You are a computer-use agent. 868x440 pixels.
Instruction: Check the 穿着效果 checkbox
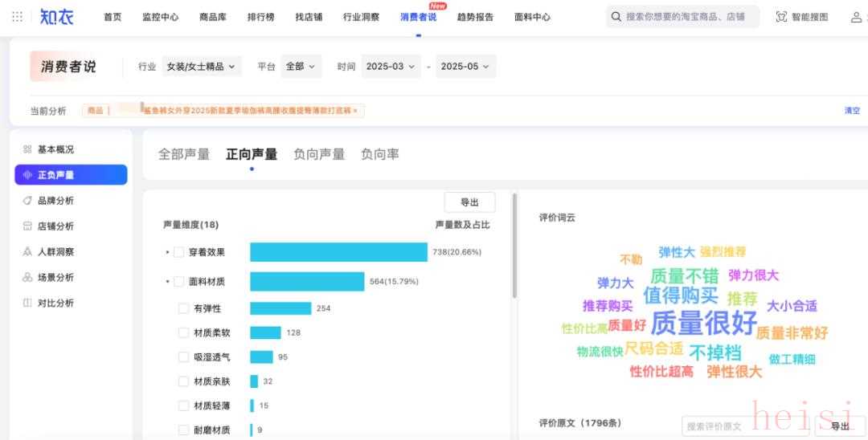click(178, 252)
